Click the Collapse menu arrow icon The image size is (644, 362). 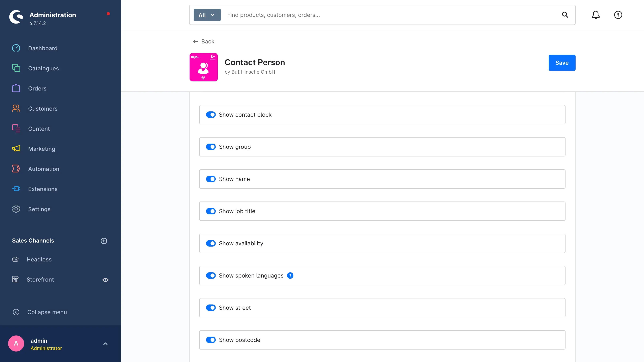click(16, 312)
